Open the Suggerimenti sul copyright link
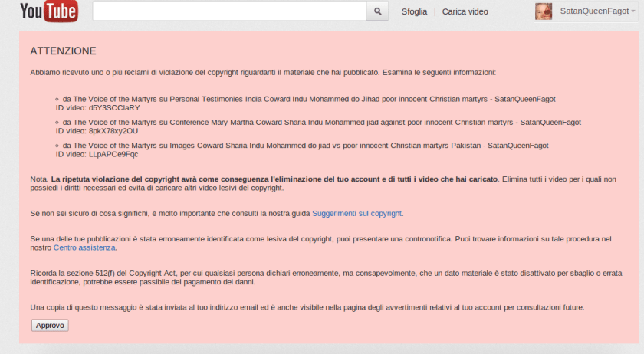Image resolution: width=644 pixels, height=354 pixels. coord(357,213)
